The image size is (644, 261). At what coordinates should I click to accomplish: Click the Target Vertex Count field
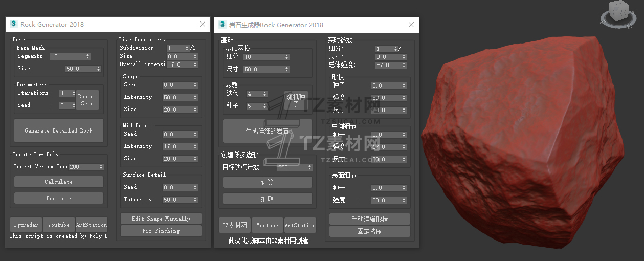point(83,167)
